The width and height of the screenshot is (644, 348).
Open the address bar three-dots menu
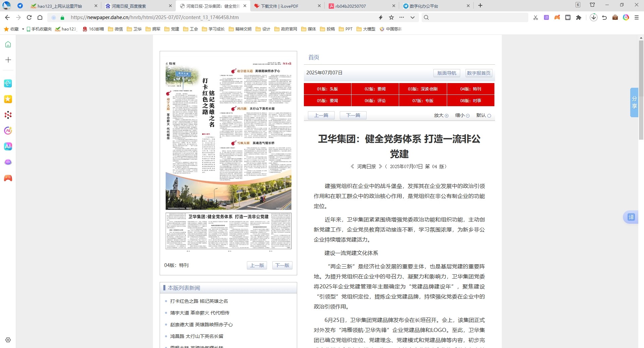(401, 17)
